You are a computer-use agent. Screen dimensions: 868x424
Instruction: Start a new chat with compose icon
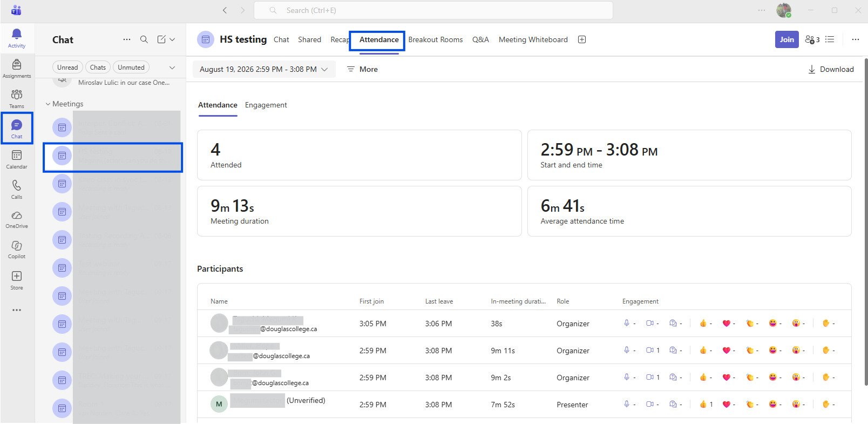(x=161, y=39)
